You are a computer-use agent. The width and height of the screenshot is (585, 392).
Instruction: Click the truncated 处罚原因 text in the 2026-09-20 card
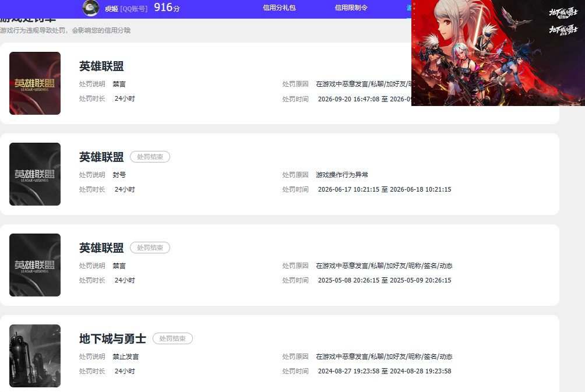(364, 84)
